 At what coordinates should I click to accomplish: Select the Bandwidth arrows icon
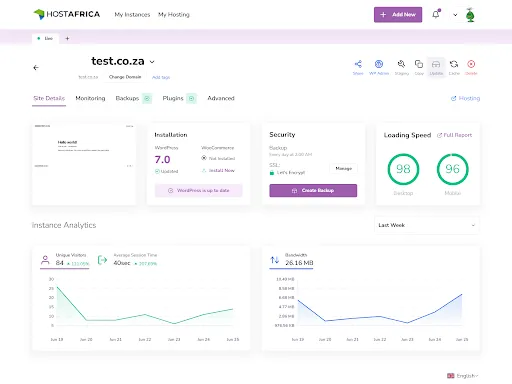[274, 260]
